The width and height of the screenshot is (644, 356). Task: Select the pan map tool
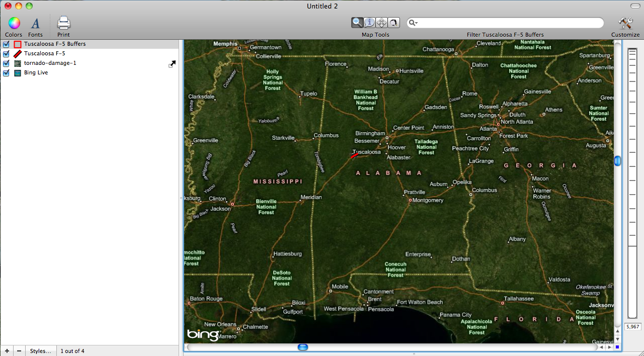click(381, 22)
